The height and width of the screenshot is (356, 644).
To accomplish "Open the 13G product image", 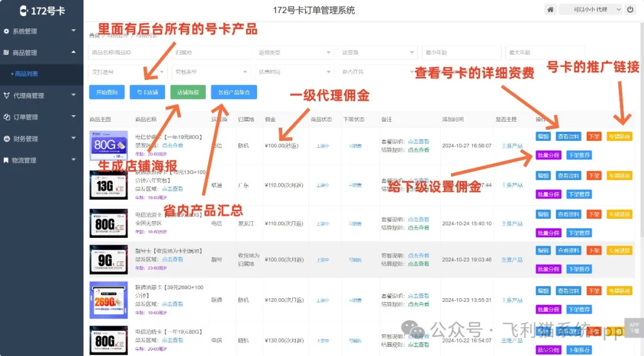I will coord(109,185).
